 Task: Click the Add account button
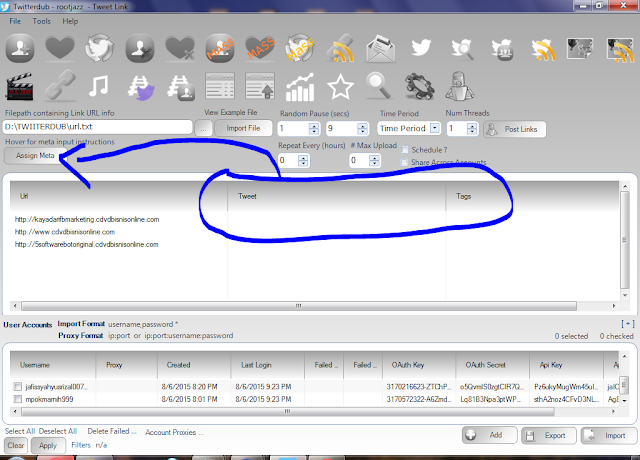pos(490,435)
